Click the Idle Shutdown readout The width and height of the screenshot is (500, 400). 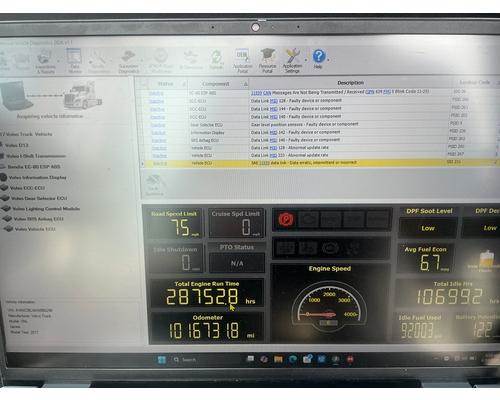(x=175, y=258)
